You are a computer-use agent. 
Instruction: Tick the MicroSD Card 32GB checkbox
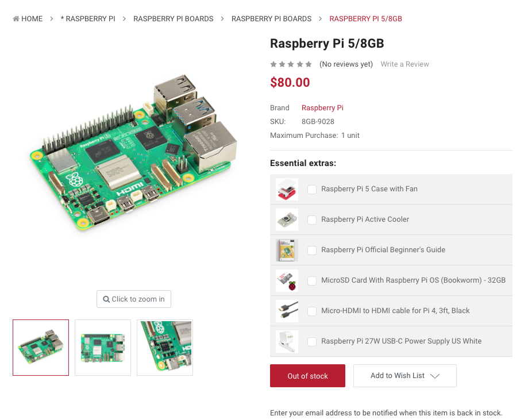click(312, 280)
